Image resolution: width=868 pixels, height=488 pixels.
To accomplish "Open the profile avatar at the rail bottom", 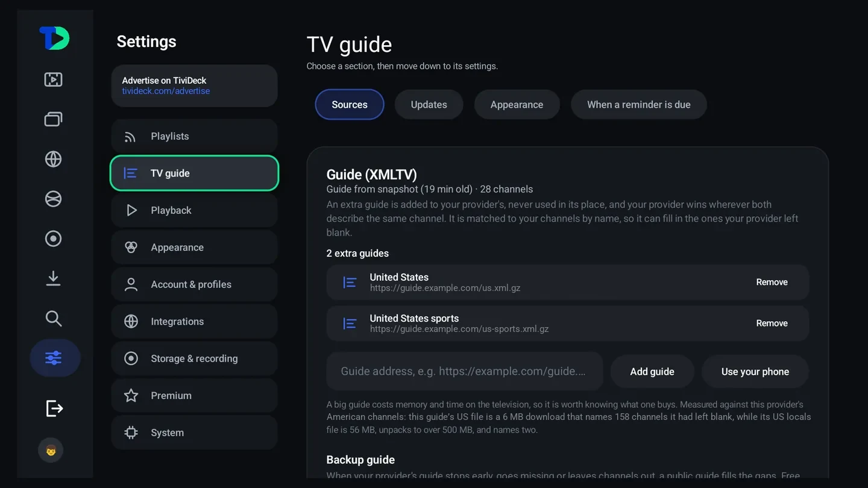I will coord(51,450).
